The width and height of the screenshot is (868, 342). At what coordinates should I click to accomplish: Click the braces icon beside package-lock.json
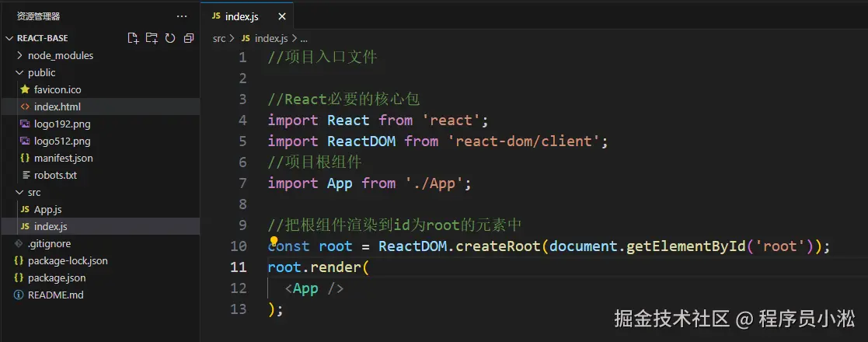(19, 260)
